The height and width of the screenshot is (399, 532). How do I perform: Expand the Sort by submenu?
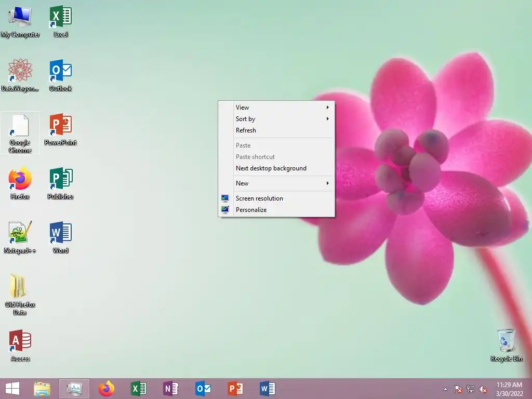[276, 119]
